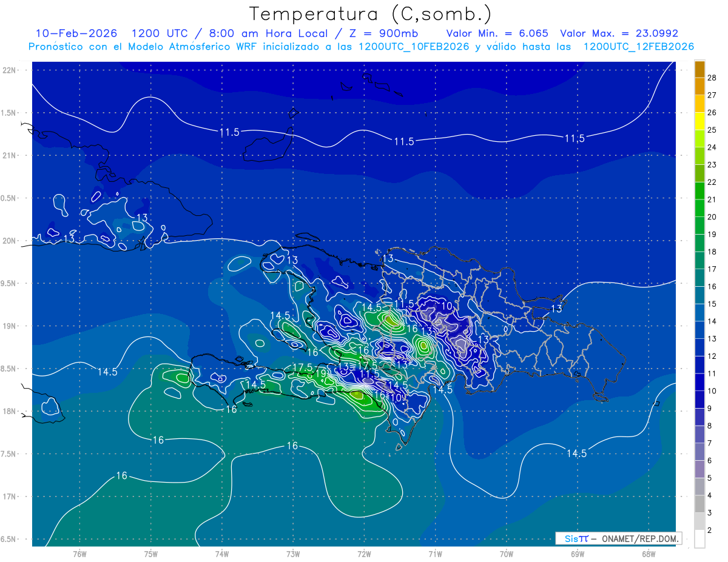Click the color bar value label "22"
This screenshot has width=728, height=562.
point(712,182)
